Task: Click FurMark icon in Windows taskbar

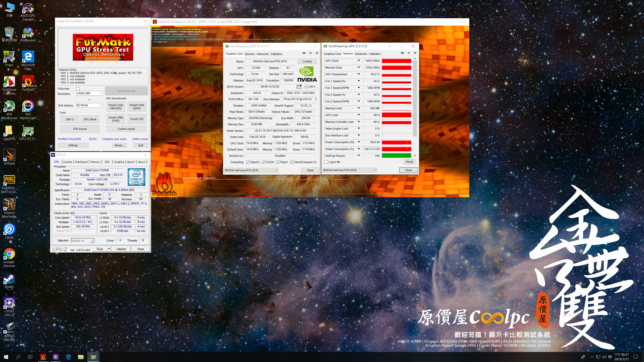Action: tap(43, 357)
